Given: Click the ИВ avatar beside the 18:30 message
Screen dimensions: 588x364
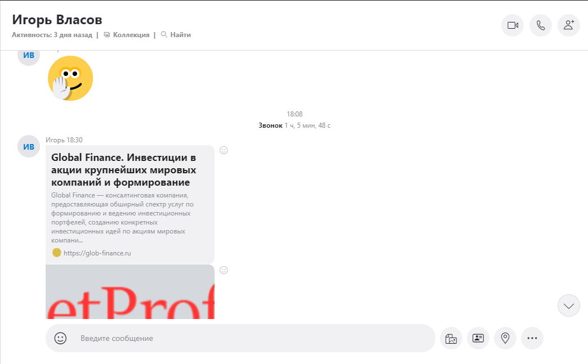Looking at the screenshot, I should [29, 146].
